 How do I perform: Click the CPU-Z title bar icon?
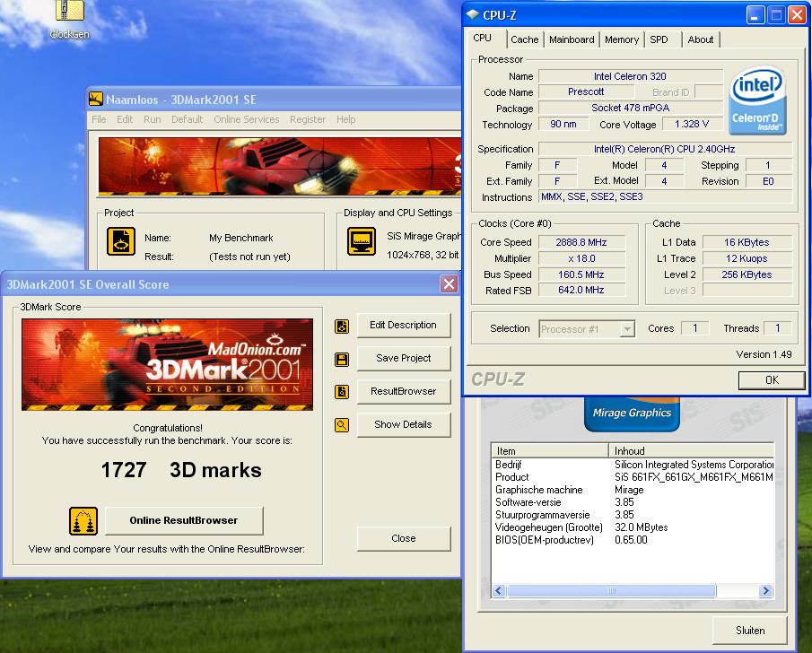472,14
